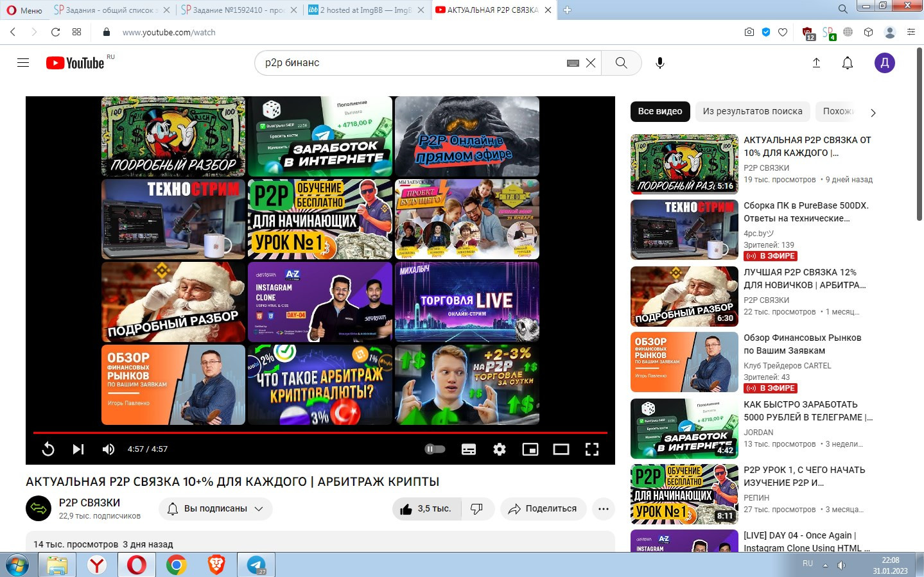This screenshot has width=924, height=577.
Task: Open the upload video icon
Action: pyautogui.click(x=816, y=63)
